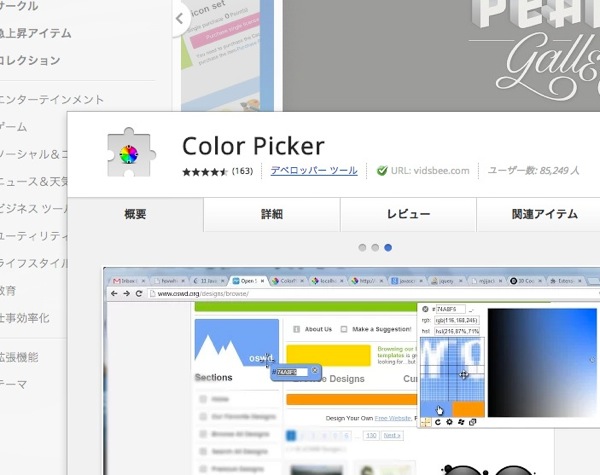Click the icon set promo thumbnail
Image resolution: width=600 pixels, height=475 pixels.
[x=227, y=55]
